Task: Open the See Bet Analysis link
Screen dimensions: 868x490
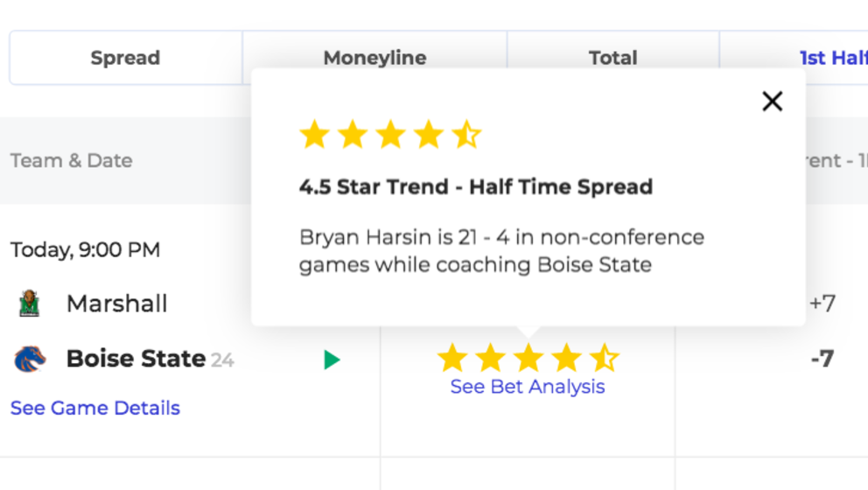Action: click(528, 387)
